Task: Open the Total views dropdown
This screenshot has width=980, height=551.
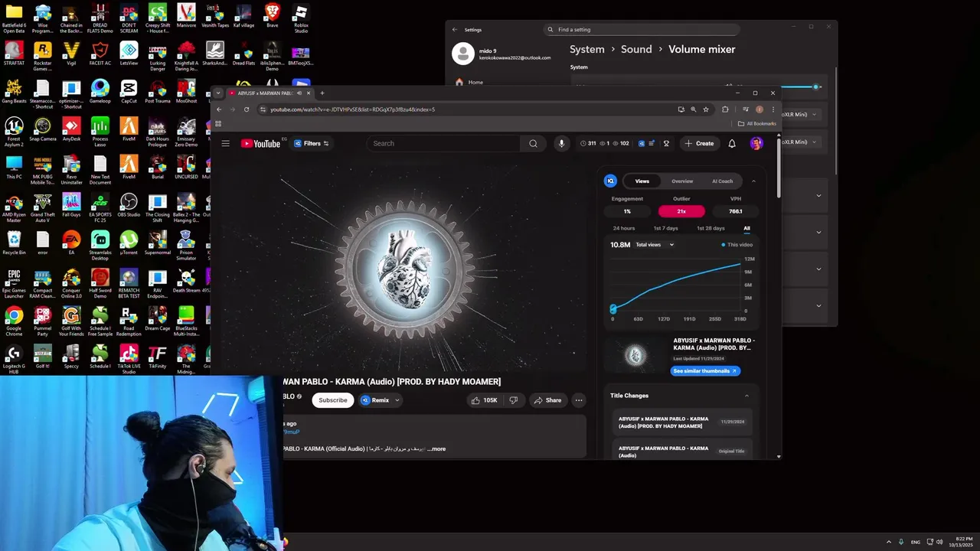Action: (x=655, y=245)
